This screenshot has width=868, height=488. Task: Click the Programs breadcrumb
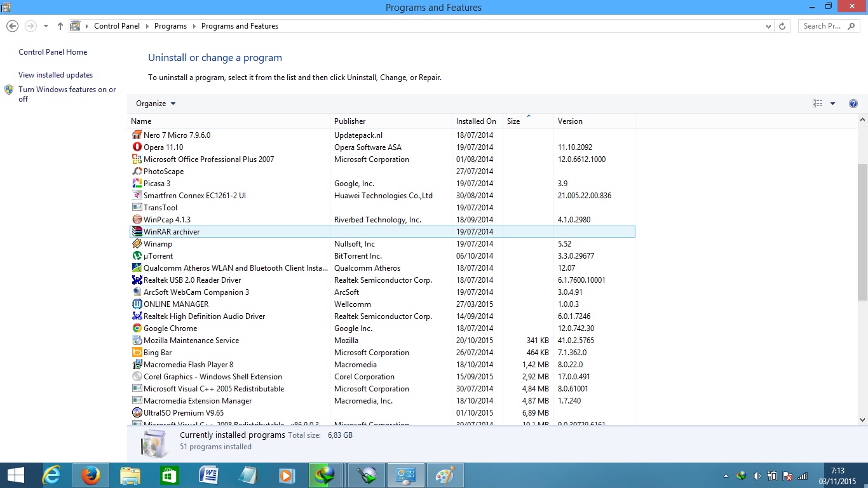point(170,26)
